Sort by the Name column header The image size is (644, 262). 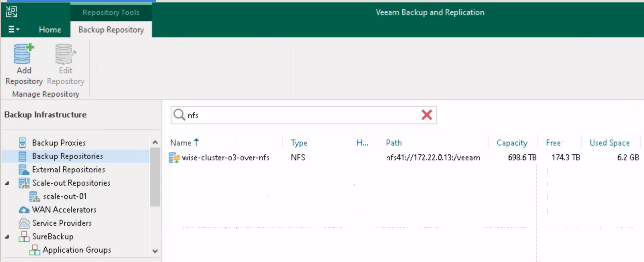click(x=181, y=143)
